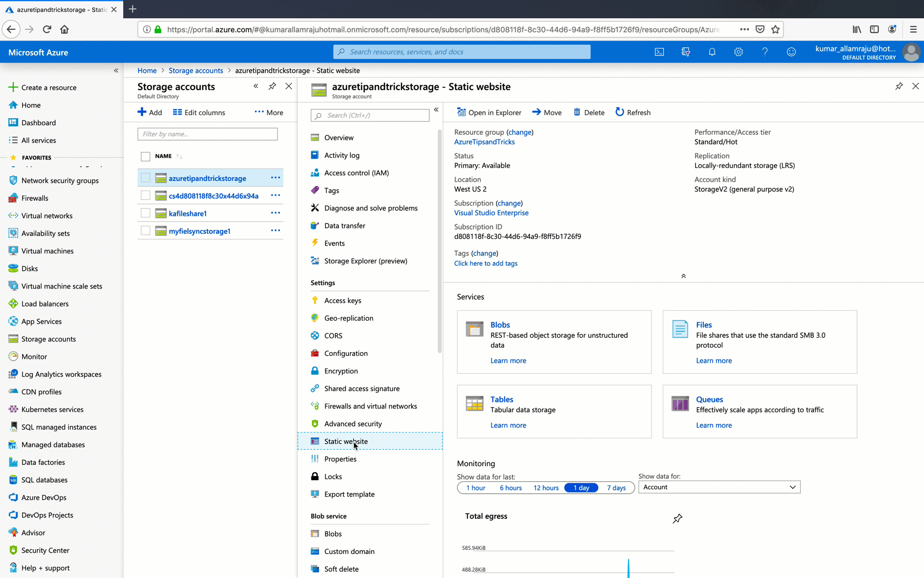Click the Blobs service icon
Image resolution: width=924 pixels, height=578 pixels.
(475, 329)
